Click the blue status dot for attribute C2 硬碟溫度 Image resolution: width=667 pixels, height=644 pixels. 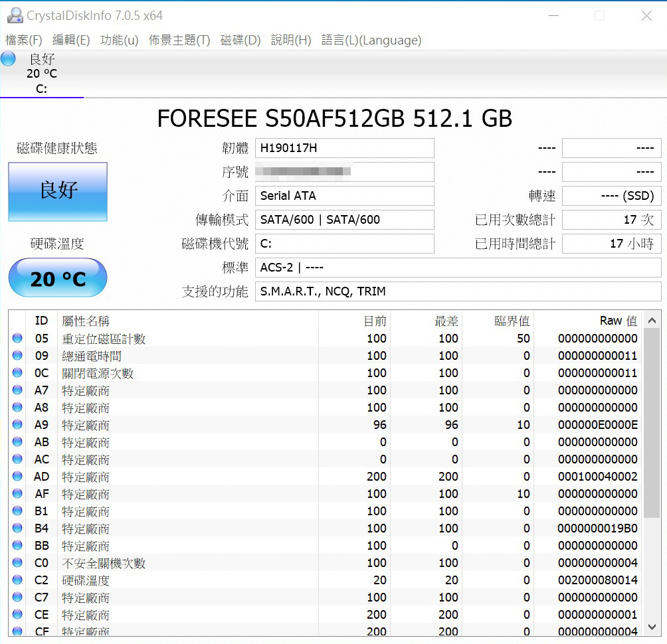click(17, 580)
